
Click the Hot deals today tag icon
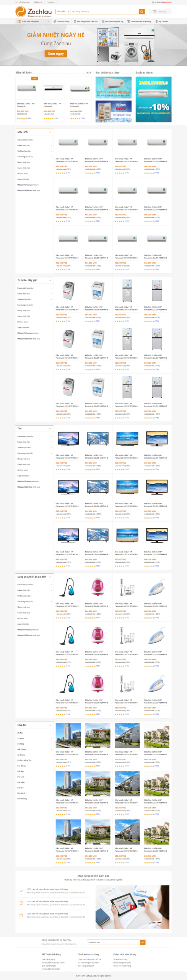pyautogui.click(x=55, y=21)
